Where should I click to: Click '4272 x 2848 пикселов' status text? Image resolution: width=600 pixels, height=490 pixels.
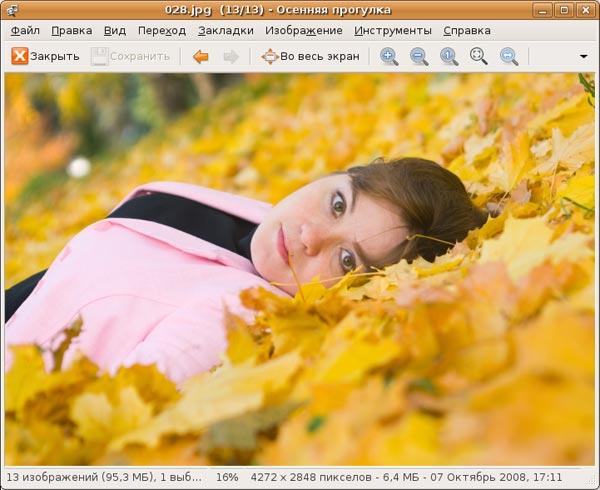(x=311, y=477)
